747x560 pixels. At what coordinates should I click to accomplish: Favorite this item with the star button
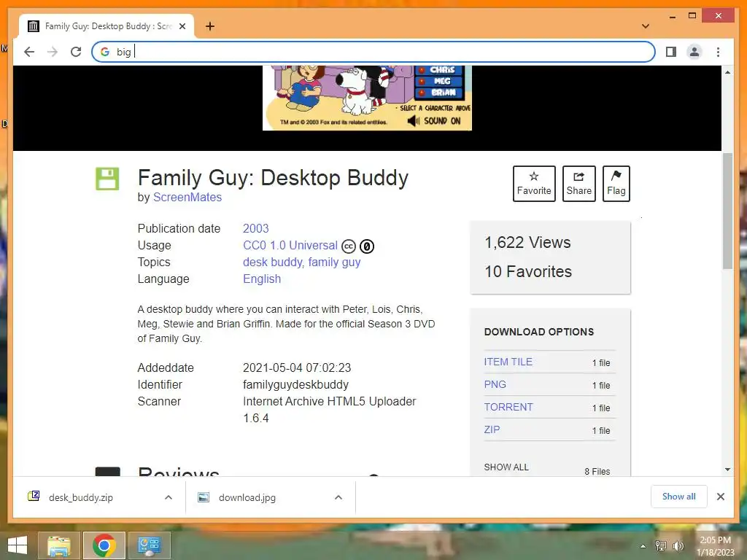[x=534, y=184]
